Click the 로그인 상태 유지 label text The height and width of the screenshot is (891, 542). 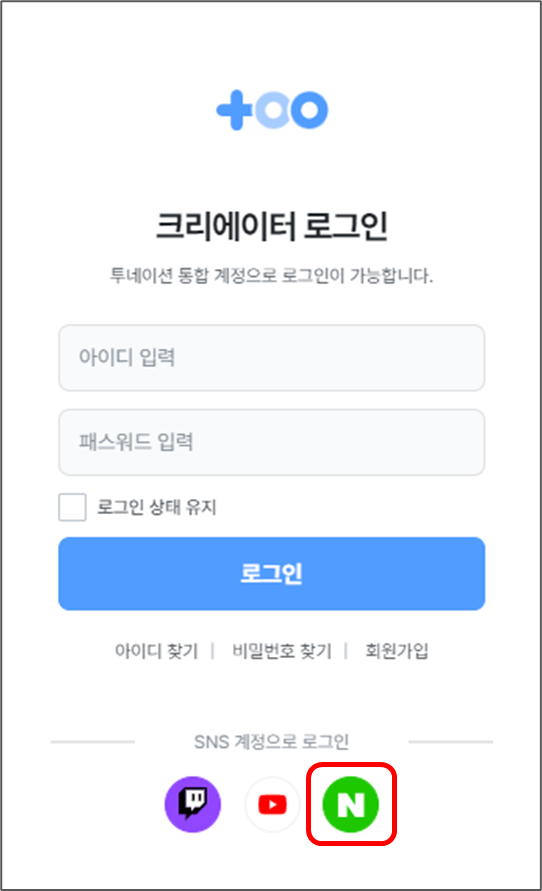[x=157, y=507]
